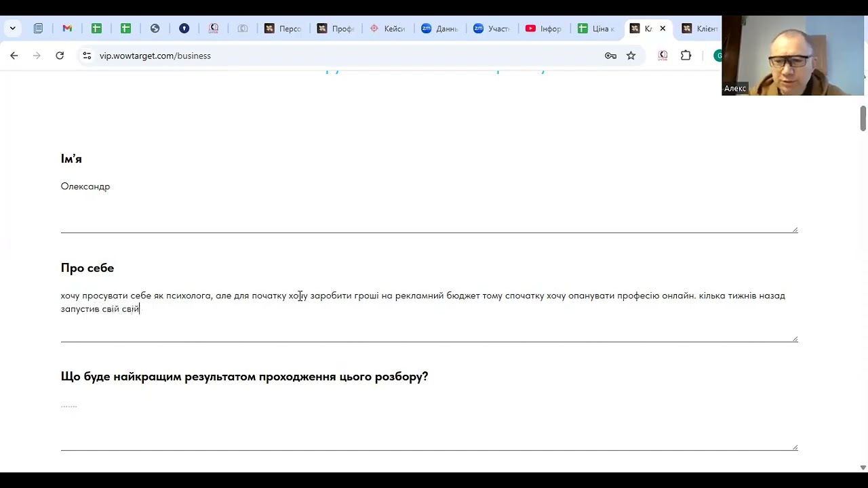Click the page vertical scrollbar thumb
This screenshot has width=868, height=488.
point(863,118)
